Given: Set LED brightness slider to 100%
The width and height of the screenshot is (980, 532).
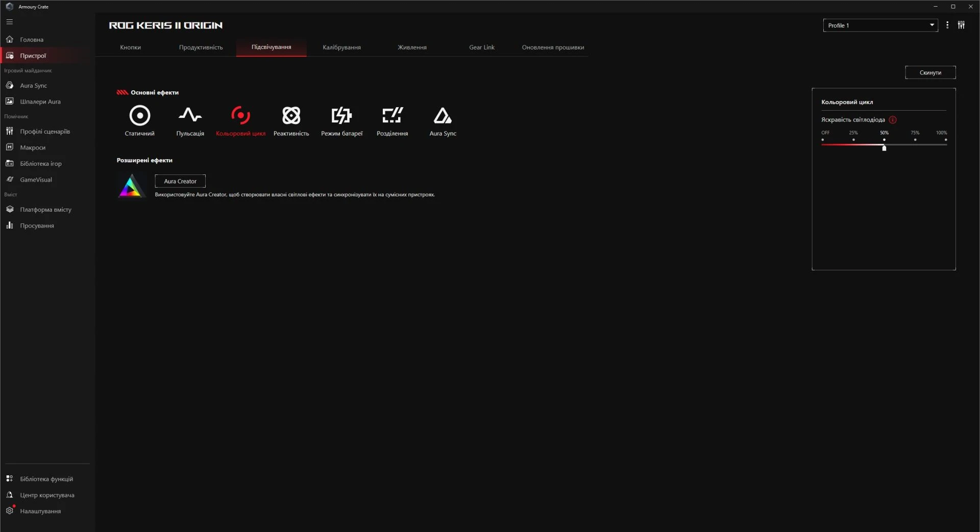Looking at the screenshot, I should (x=946, y=140).
